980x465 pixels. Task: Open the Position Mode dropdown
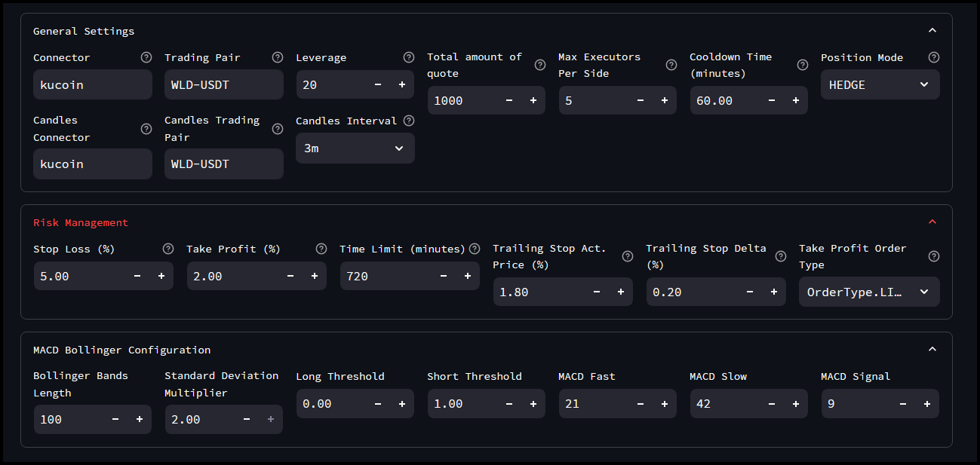tap(880, 84)
